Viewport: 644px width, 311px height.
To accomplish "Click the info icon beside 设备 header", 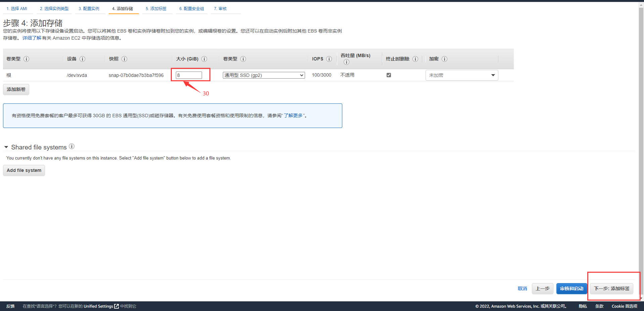I will pyautogui.click(x=82, y=59).
